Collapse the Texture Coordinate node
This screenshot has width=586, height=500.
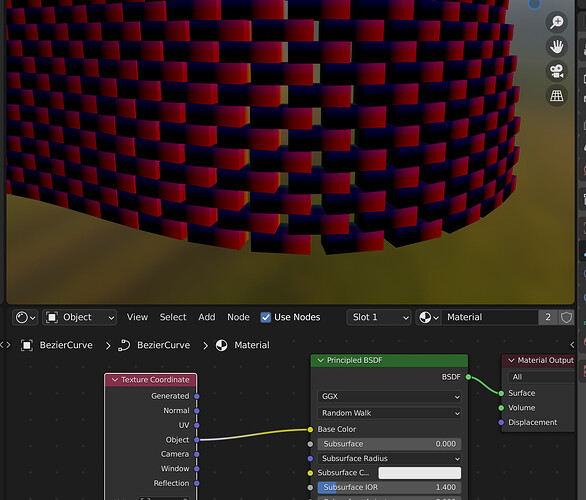point(115,380)
